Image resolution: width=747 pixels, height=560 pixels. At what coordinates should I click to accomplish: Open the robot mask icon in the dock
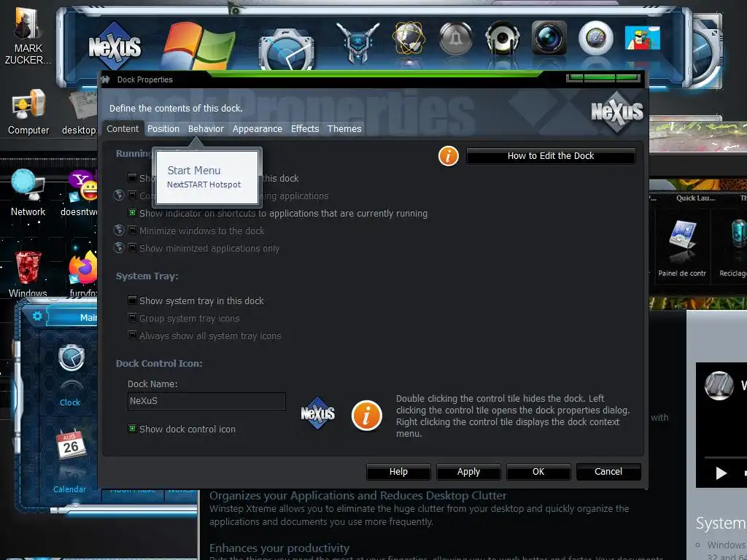pyautogui.click(x=357, y=42)
